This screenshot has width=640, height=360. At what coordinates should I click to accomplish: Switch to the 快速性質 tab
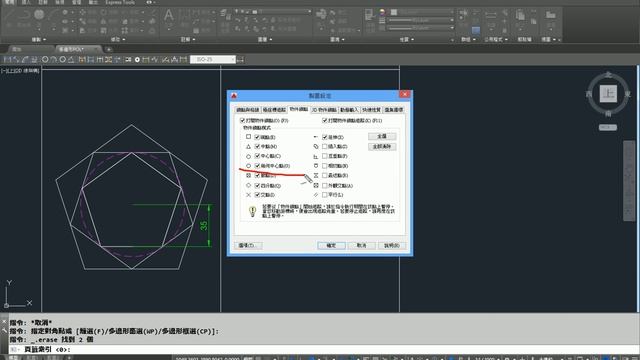(371, 110)
